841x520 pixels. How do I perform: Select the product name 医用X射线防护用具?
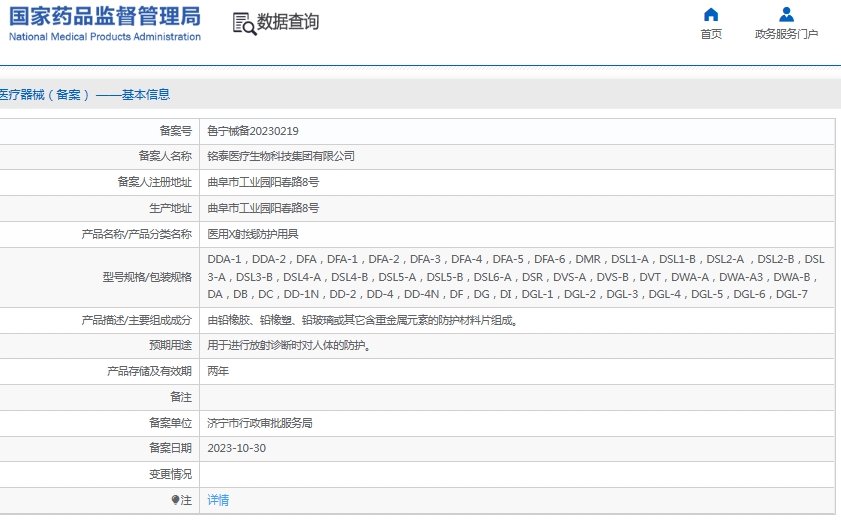click(x=253, y=234)
